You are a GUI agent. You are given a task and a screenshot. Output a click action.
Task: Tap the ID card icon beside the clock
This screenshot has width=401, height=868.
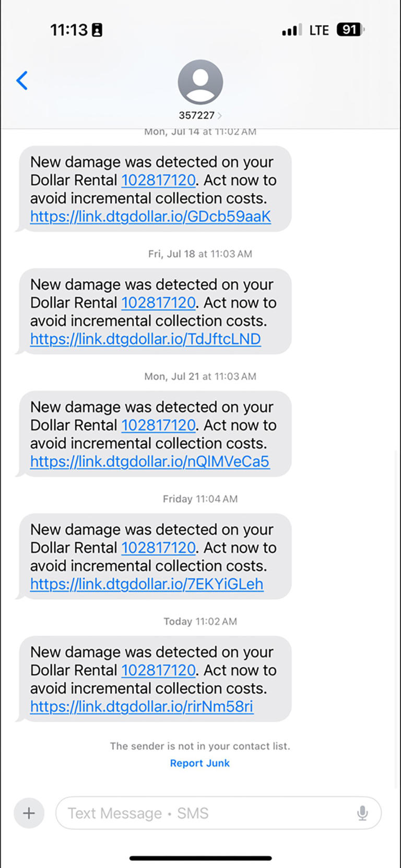[x=97, y=30]
